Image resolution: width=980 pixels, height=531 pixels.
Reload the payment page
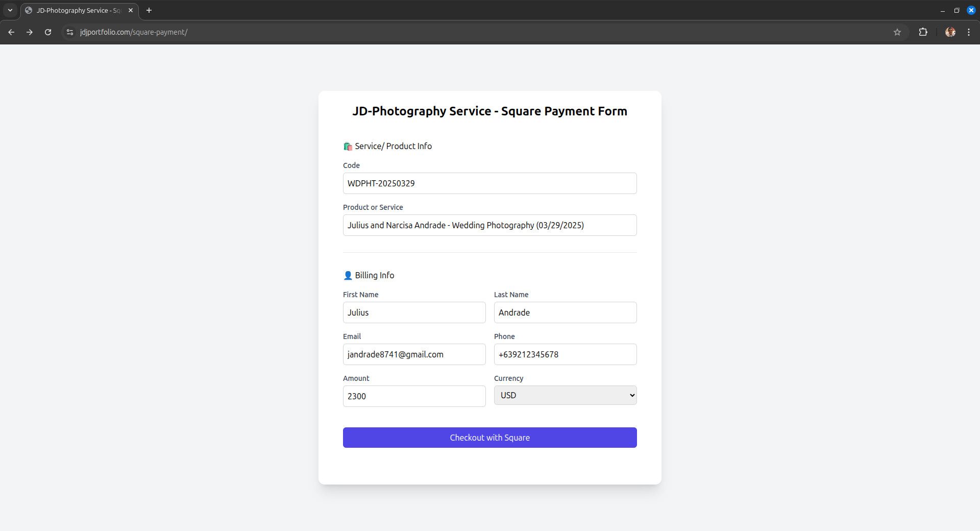[x=48, y=32]
